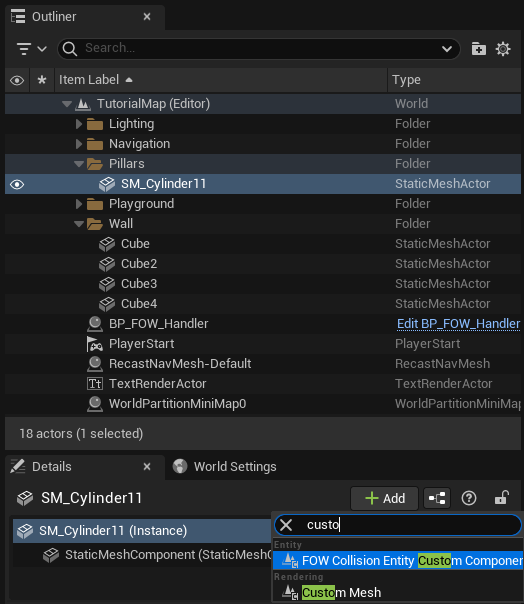
Task: Click the TextRenderActor Tt icon
Action: tap(95, 384)
